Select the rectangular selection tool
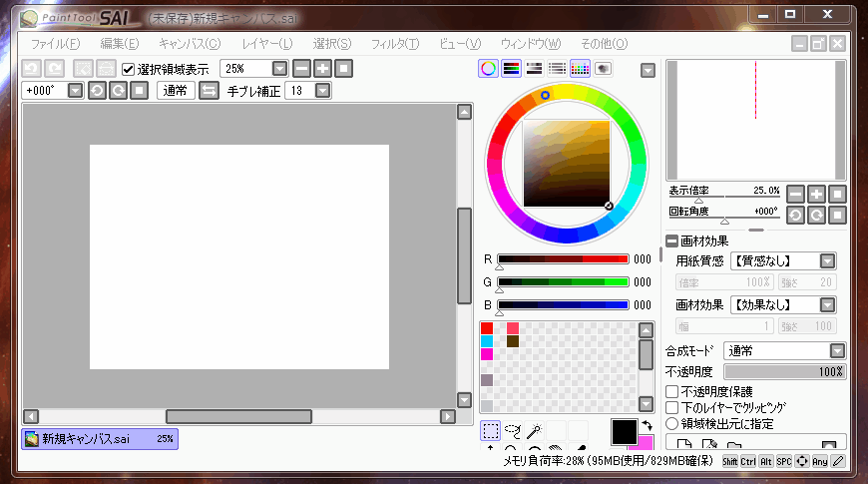Screen dimensions: 868x484 491,430
